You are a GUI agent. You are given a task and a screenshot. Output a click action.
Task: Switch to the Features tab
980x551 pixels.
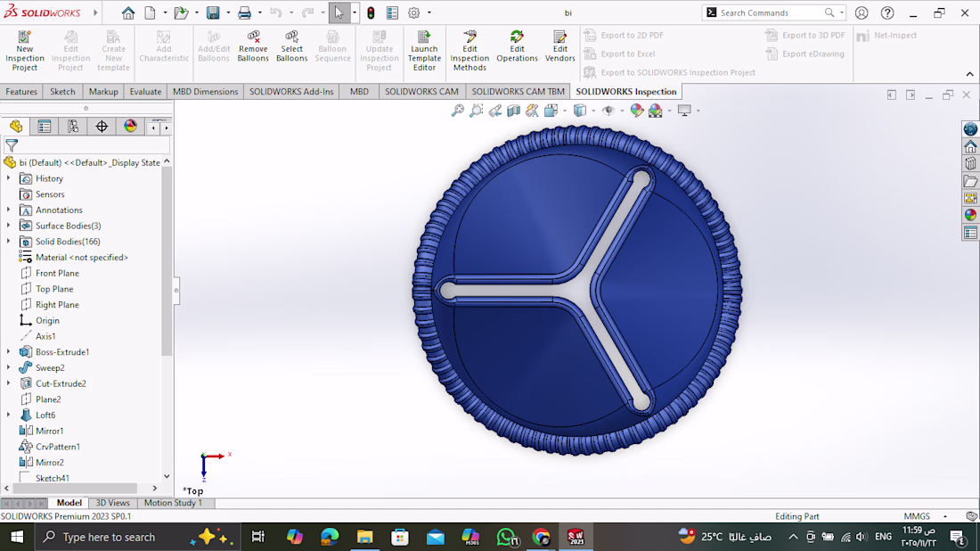point(21,91)
